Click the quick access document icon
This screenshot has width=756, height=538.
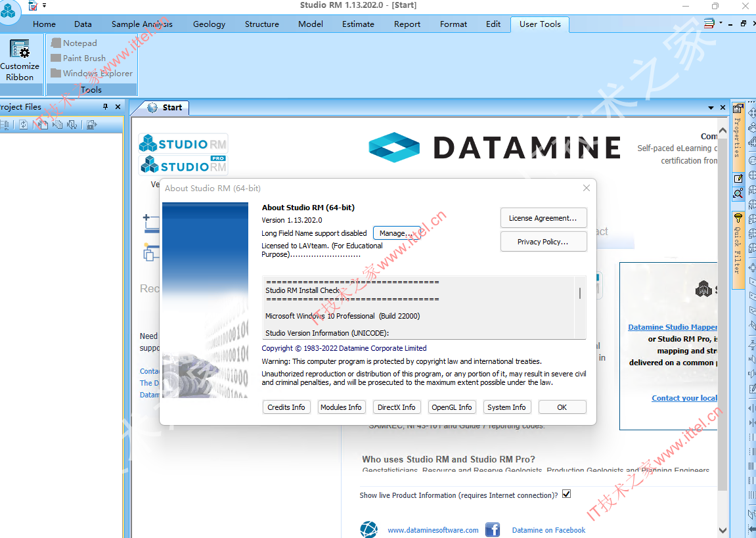(33, 6)
